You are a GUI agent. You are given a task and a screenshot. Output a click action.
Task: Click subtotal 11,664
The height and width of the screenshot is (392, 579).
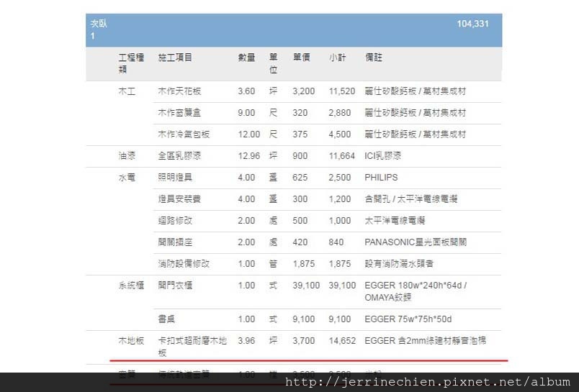click(342, 155)
